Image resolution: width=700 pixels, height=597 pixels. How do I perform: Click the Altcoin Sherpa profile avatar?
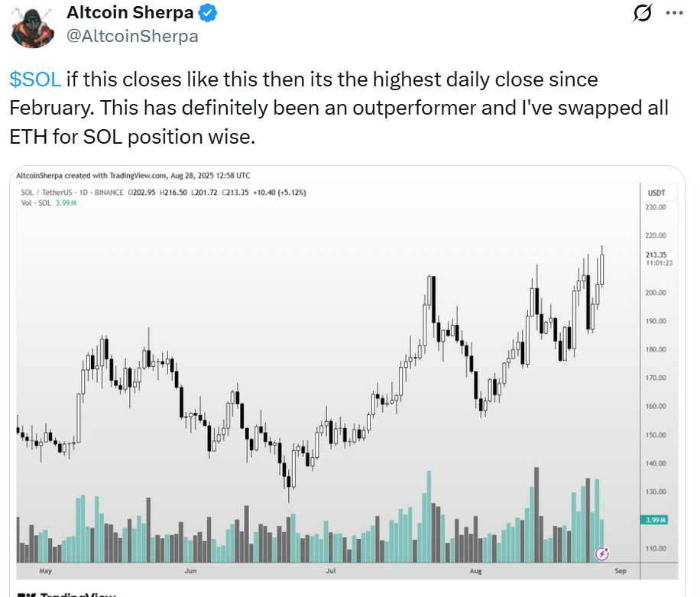31,25
